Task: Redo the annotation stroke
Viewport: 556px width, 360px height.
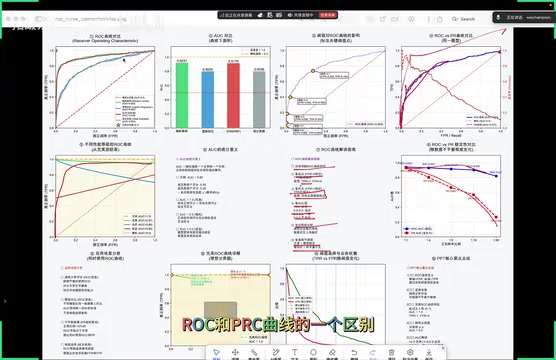Action: pos(373,353)
